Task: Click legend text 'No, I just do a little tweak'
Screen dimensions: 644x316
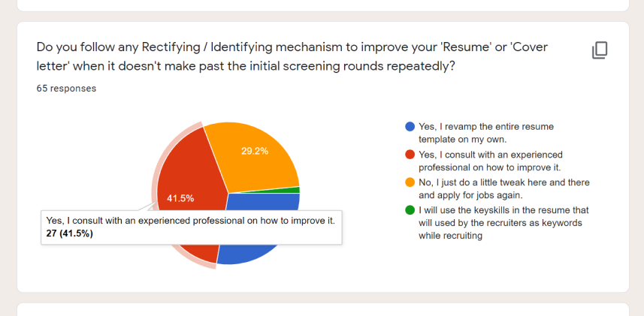Action: click(475, 182)
